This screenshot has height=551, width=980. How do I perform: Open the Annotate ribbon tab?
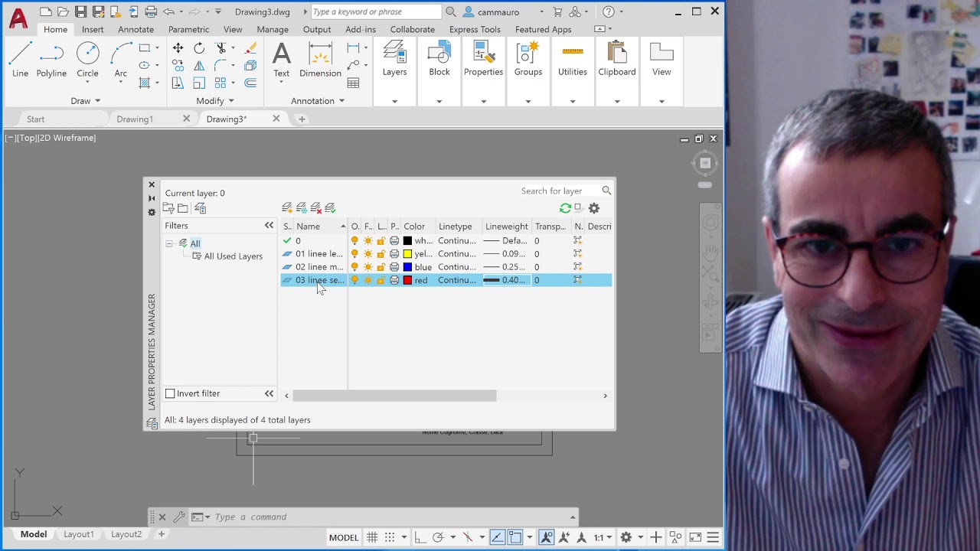coord(136,29)
